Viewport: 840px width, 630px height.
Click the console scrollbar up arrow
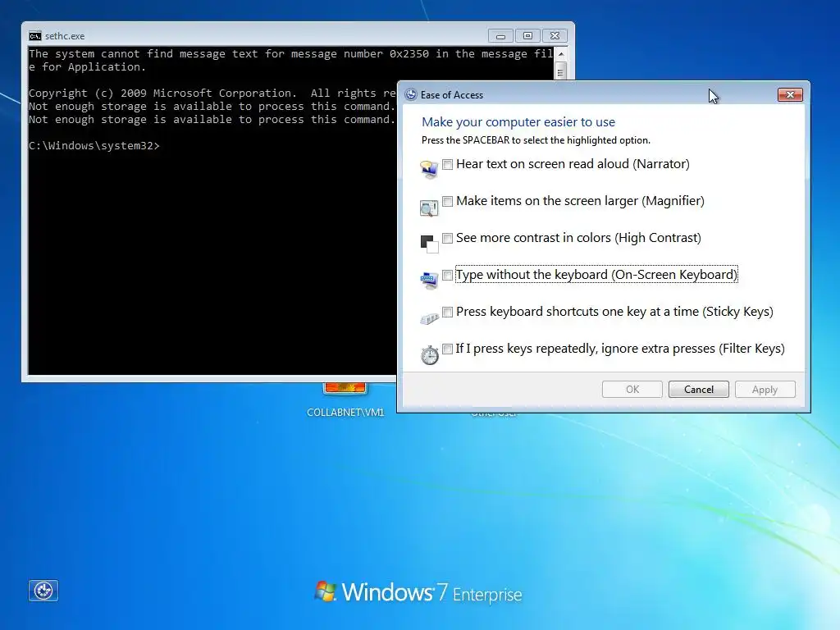pyautogui.click(x=561, y=54)
